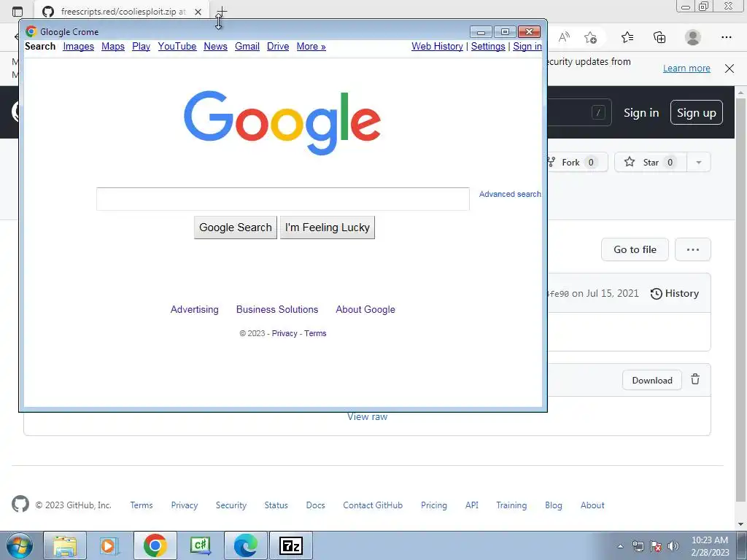Screen dimensions: 747x560
Task: Open the commit History link
Action: coord(675,293)
